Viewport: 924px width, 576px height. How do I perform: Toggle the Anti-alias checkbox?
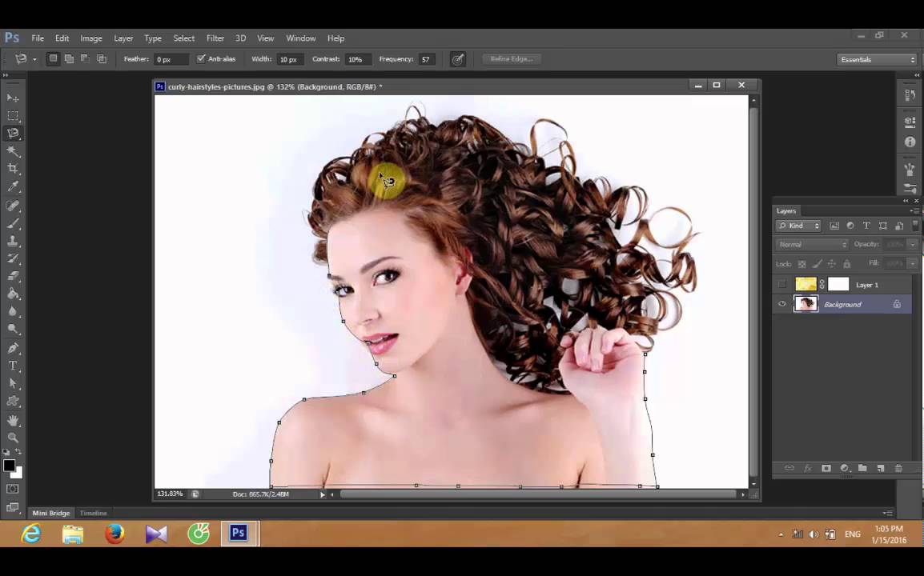coord(201,58)
